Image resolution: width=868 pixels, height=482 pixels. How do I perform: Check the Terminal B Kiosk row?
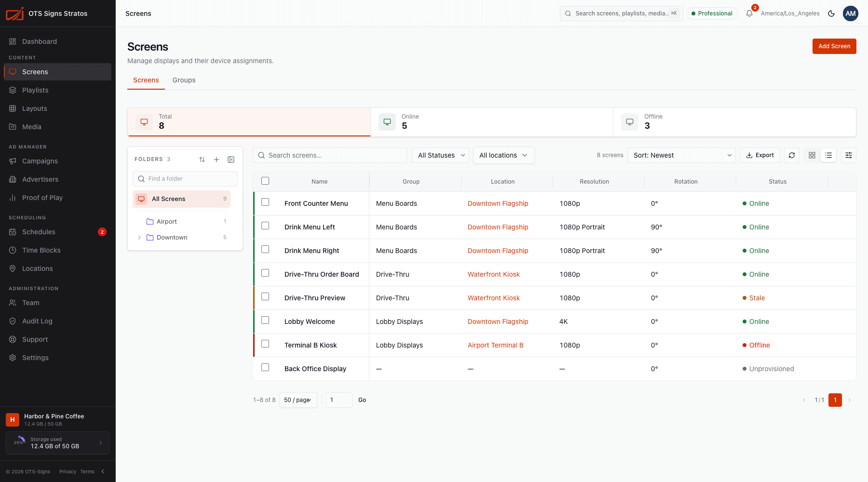(x=265, y=344)
